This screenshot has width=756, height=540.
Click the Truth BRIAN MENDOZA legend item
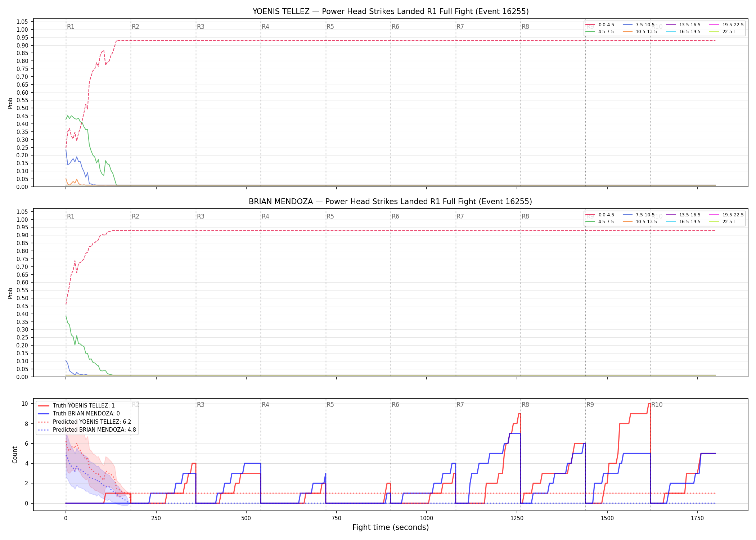[x=79, y=414]
